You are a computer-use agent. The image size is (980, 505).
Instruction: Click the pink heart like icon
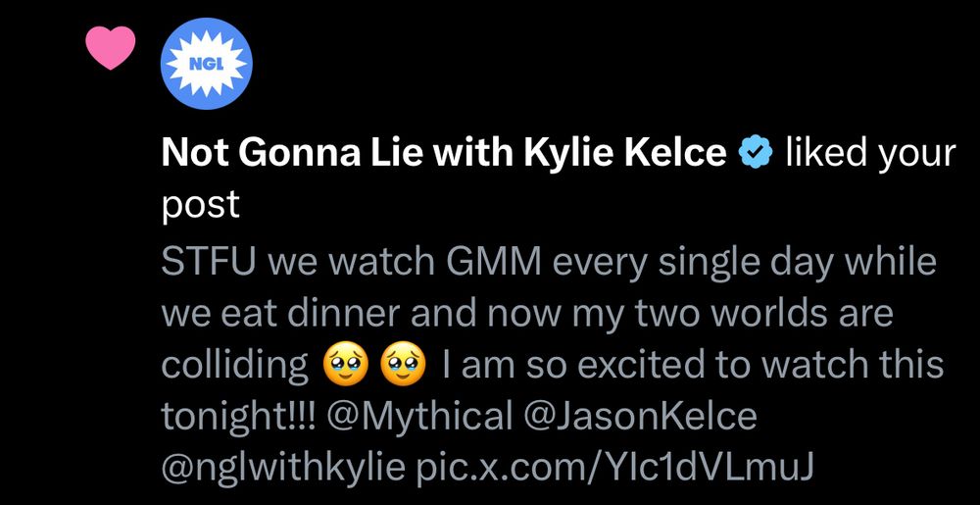tap(111, 48)
